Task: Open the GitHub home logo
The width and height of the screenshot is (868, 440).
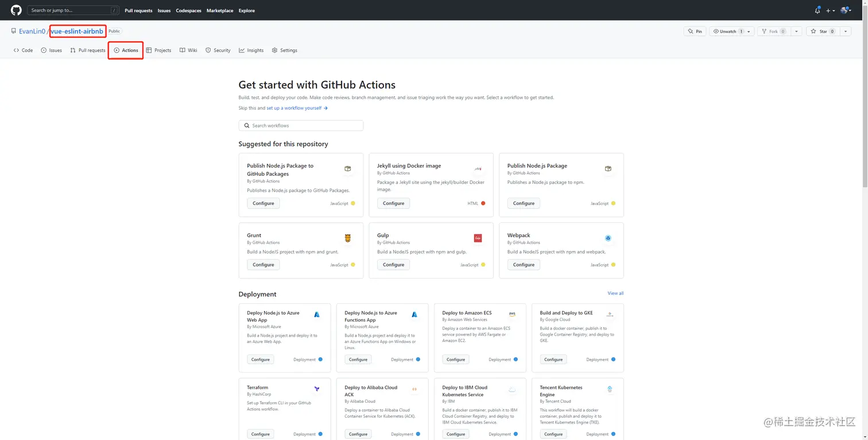Action: (16, 10)
